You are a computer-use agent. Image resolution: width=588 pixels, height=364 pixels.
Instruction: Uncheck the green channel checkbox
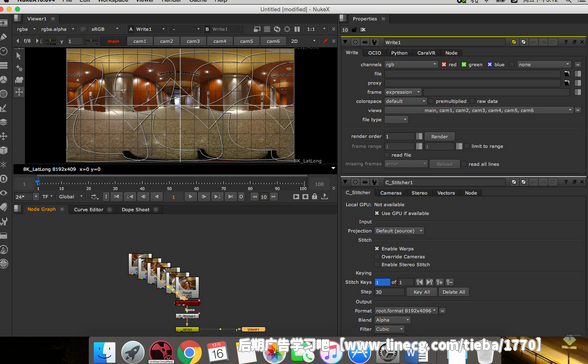point(464,64)
